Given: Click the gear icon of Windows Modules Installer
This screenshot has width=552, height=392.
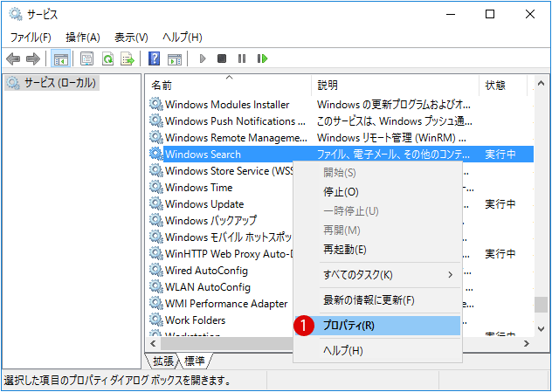Looking at the screenshot, I should 156,104.
